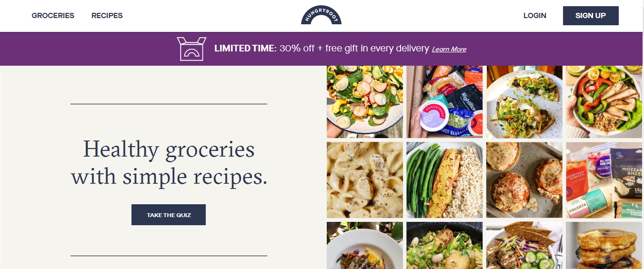
Task: Click the delivery box icon in purple banner
Action: 191,49
